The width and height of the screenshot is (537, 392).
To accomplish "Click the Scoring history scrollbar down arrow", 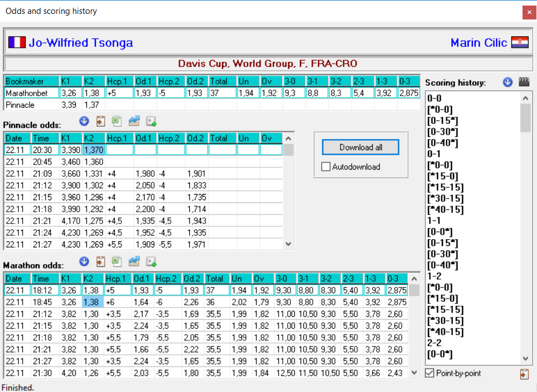I will click(526, 359).
